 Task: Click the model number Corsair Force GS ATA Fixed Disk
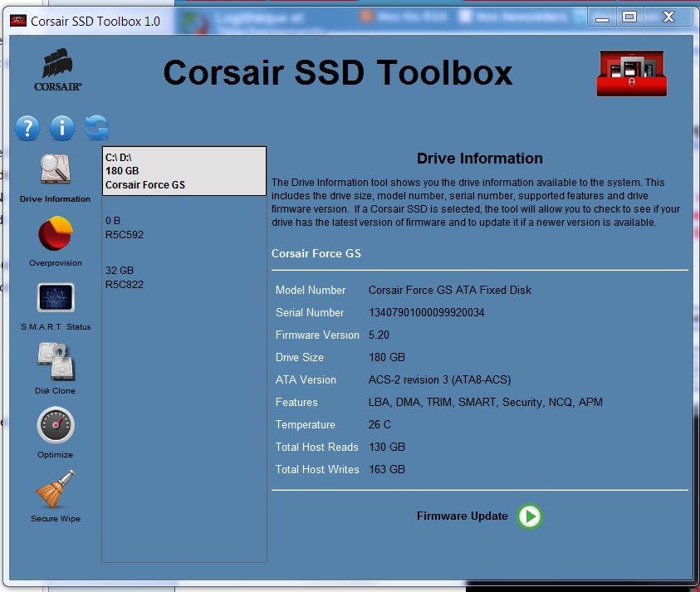pos(450,291)
